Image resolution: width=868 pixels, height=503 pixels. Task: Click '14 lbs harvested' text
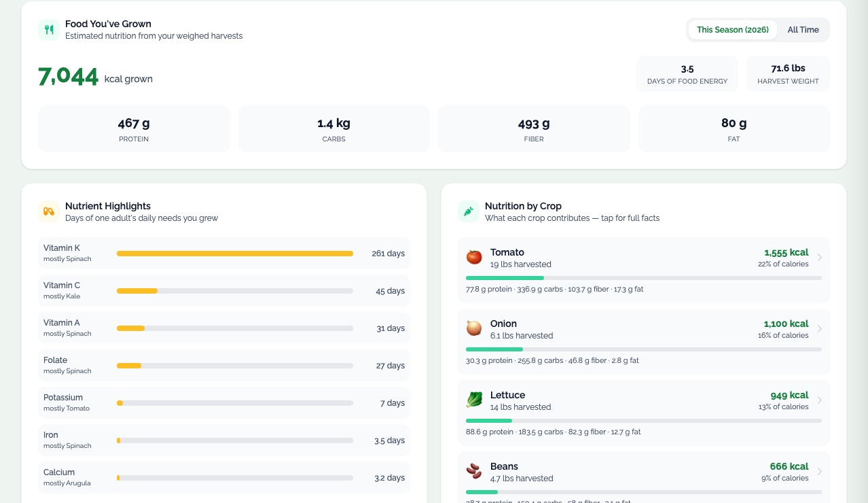tap(521, 407)
